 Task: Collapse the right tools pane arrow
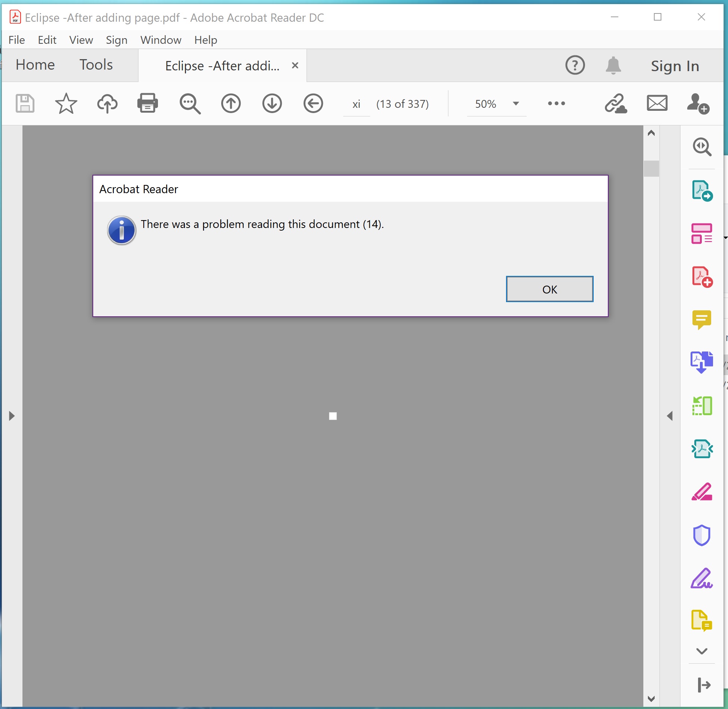point(670,416)
